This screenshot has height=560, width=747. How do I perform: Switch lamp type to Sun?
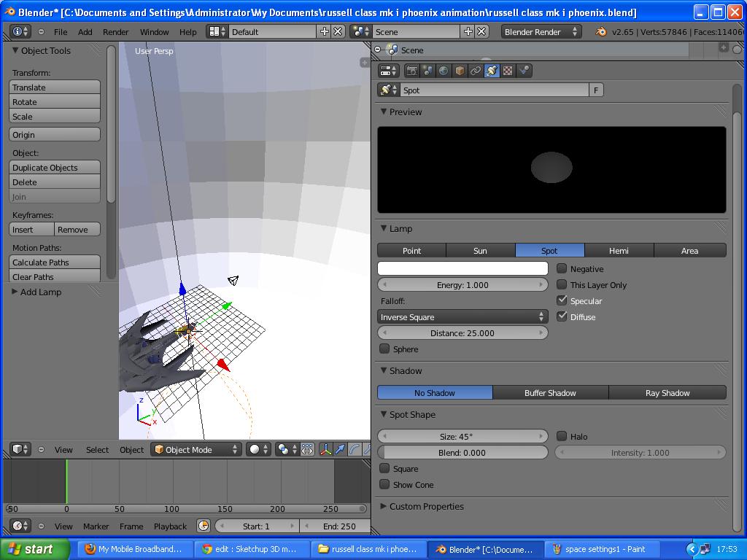coord(480,251)
